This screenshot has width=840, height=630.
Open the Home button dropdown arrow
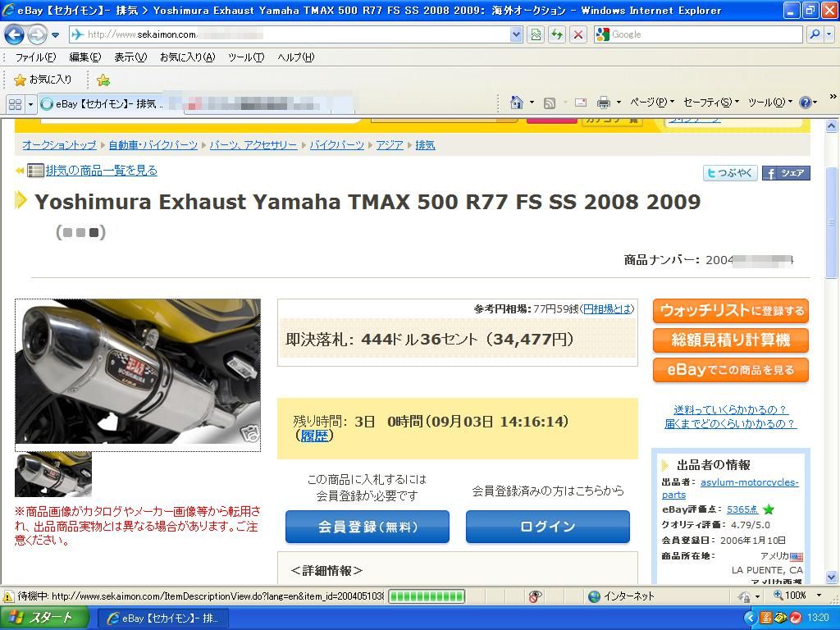(x=532, y=103)
